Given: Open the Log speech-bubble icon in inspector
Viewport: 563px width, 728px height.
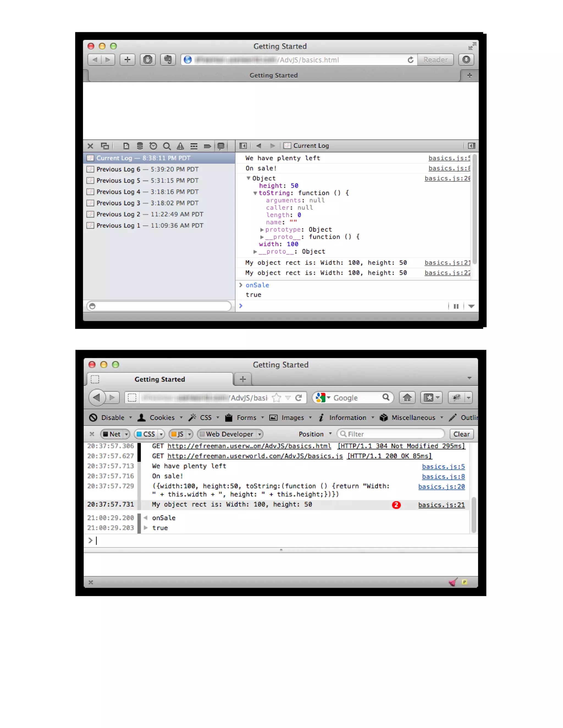Looking at the screenshot, I should click(221, 146).
